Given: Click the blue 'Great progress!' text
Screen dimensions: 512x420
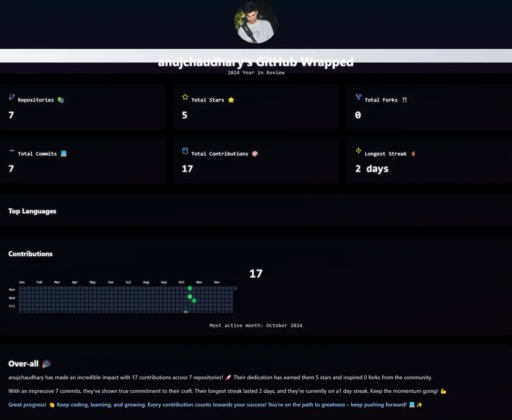Looking at the screenshot, I should pyautogui.click(x=27, y=405).
